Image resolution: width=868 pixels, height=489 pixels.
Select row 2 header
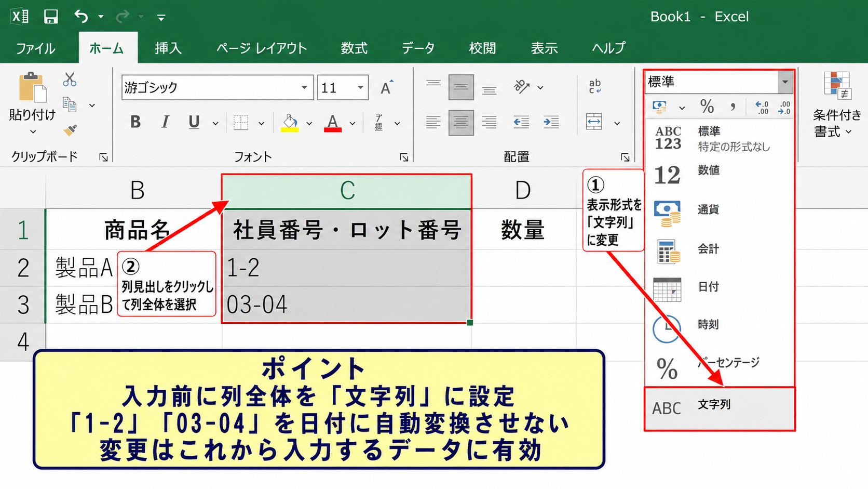pos(23,268)
